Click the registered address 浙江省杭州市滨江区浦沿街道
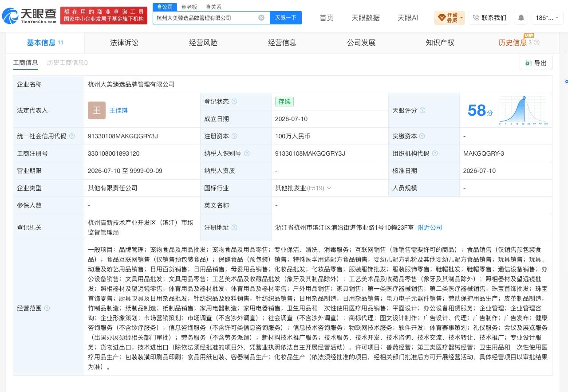 point(344,227)
